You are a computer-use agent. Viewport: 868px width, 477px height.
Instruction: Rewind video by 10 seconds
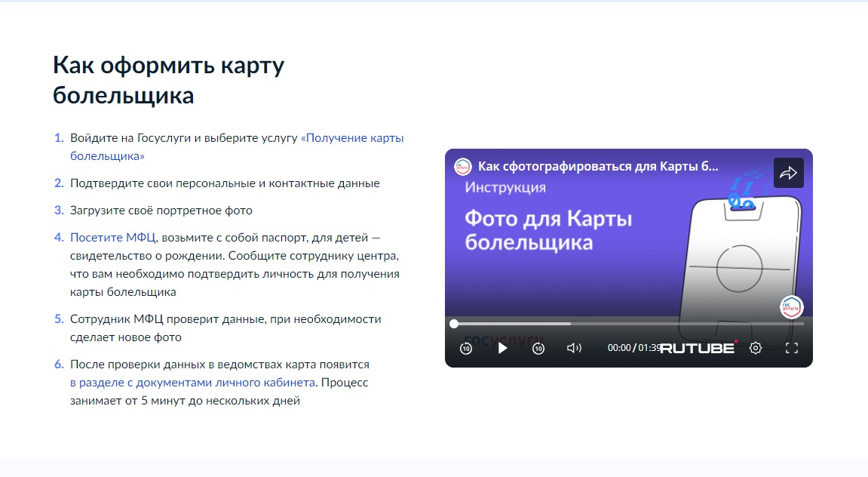[x=466, y=348]
